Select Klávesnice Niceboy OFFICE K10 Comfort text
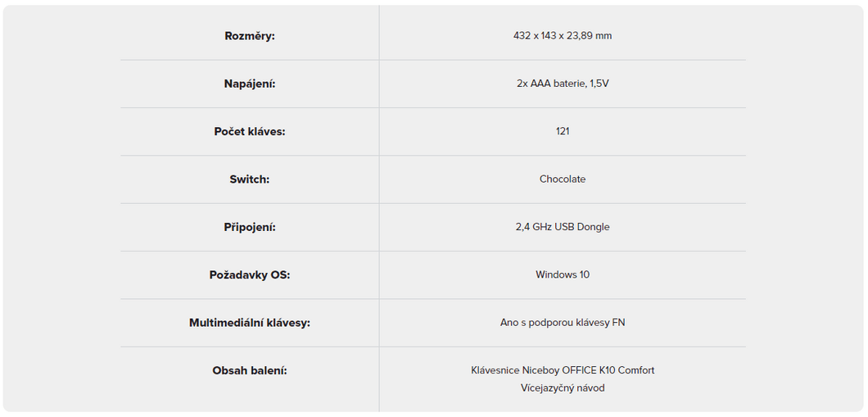The width and height of the screenshot is (868, 417). click(x=563, y=370)
